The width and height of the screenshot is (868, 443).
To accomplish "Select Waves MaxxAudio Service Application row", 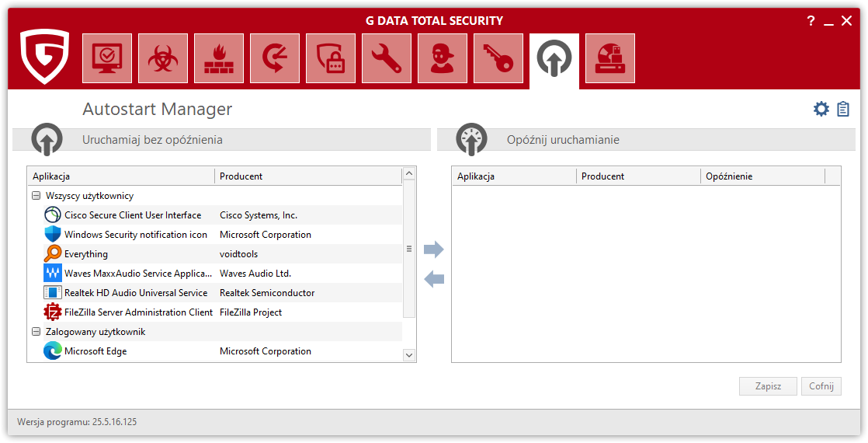I will (x=223, y=274).
